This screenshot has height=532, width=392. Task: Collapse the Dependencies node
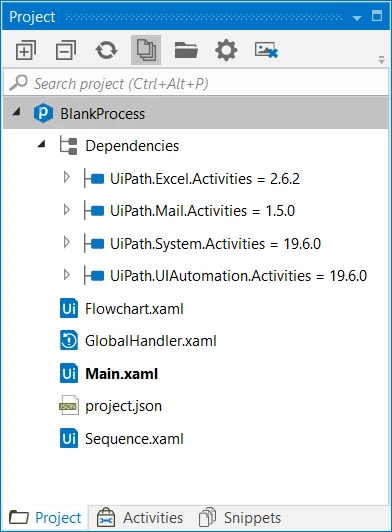click(x=41, y=144)
